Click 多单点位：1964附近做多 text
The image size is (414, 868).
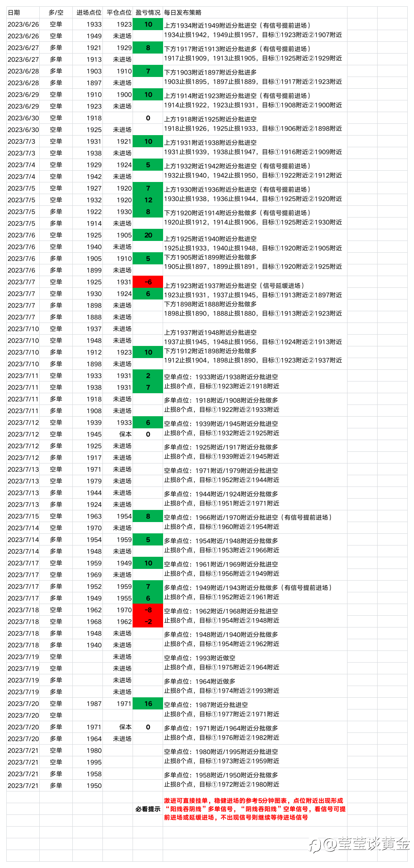tap(199, 681)
